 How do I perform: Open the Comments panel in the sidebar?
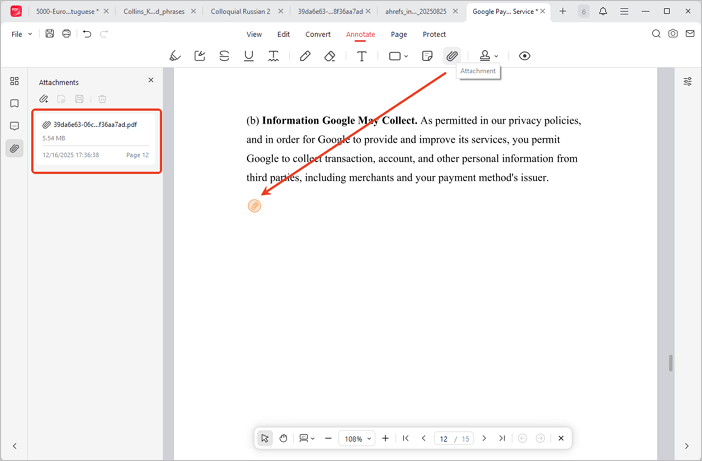click(x=14, y=126)
